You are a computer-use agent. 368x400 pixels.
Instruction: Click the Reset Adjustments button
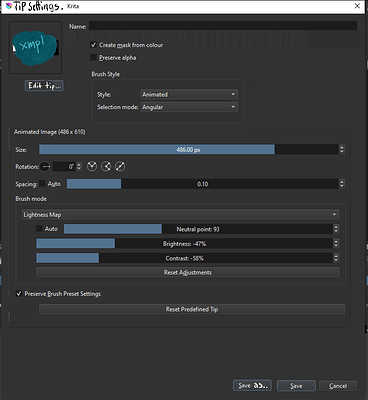(x=188, y=272)
